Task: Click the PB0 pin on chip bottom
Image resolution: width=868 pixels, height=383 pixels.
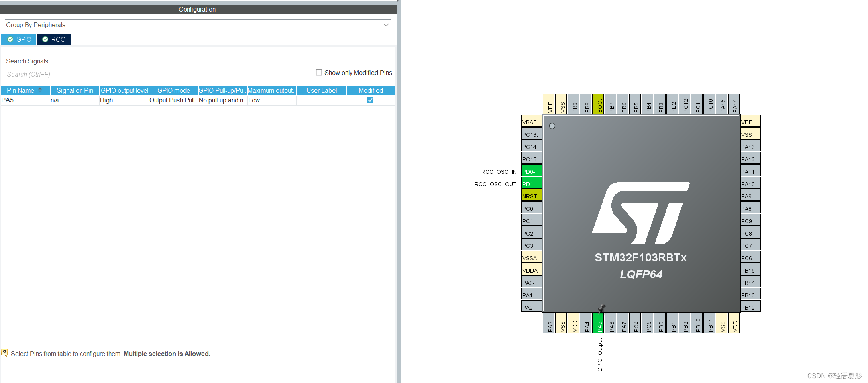Action: tap(660, 322)
